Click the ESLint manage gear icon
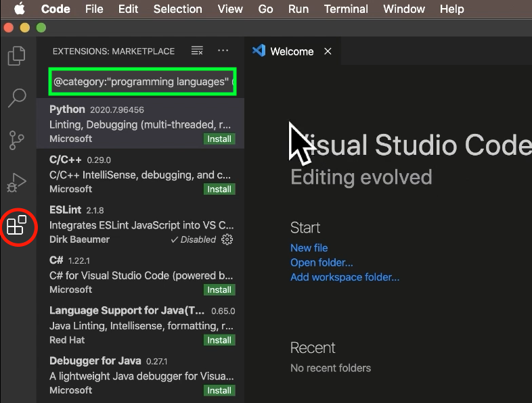532x403 pixels. point(227,239)
